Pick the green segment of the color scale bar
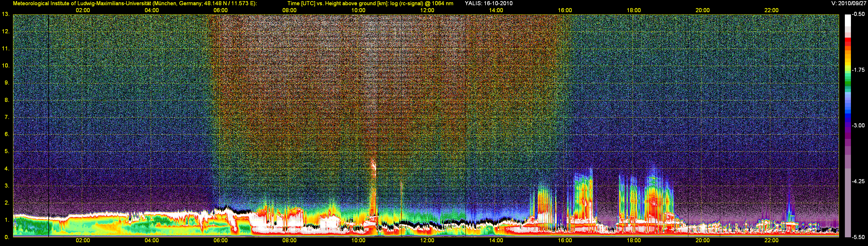The image size is (868, 246). (x=848, y=82)
